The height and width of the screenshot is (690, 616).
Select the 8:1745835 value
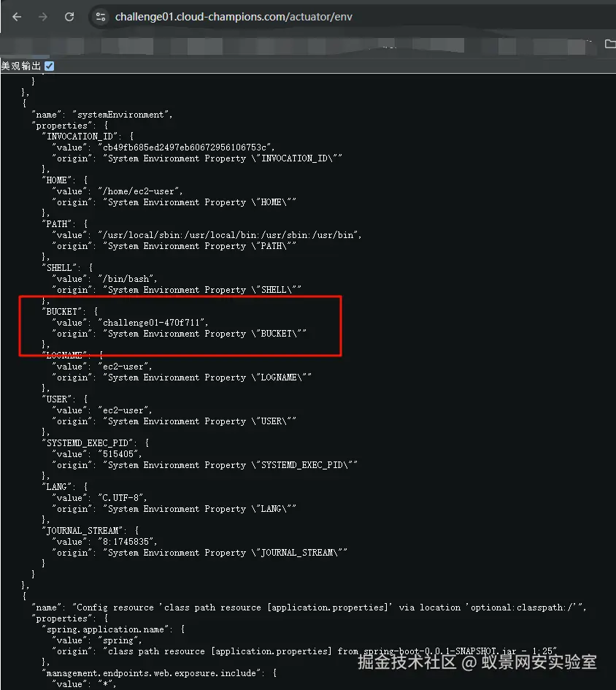point(126,541)
